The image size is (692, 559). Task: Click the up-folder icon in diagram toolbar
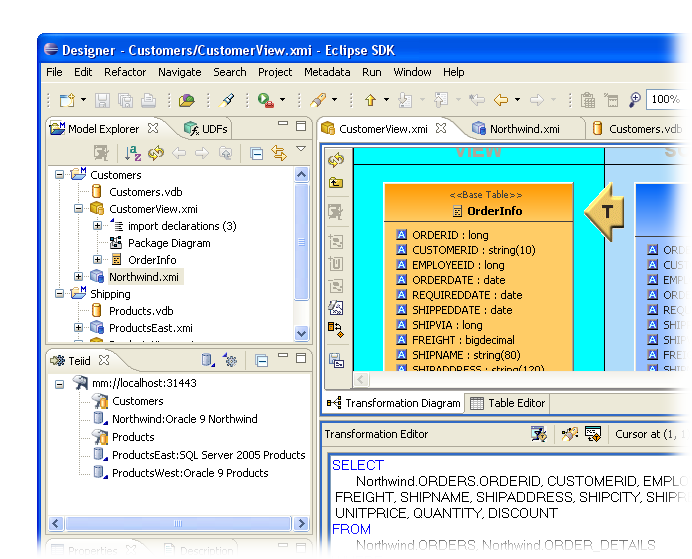click(x=336, y=182)
